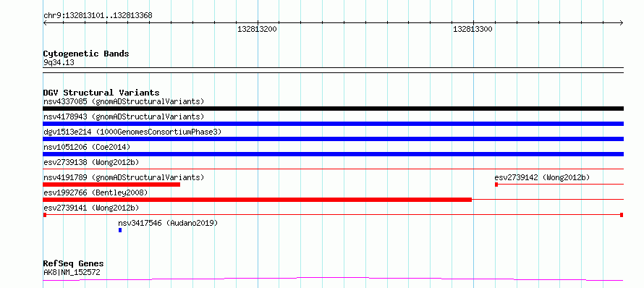This screenshot has width=644, height=288.
Task: Click the Cytogenetic Bands track heading
Action: [86, 54]
